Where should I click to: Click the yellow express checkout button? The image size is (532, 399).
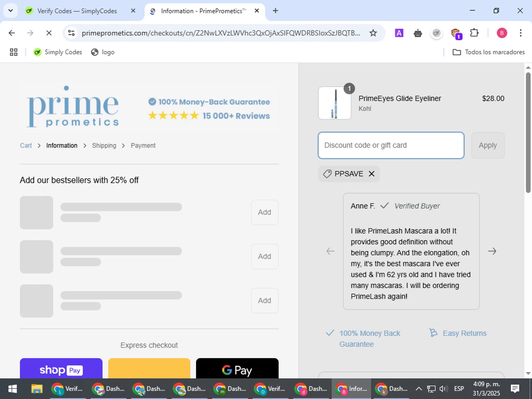149,369
